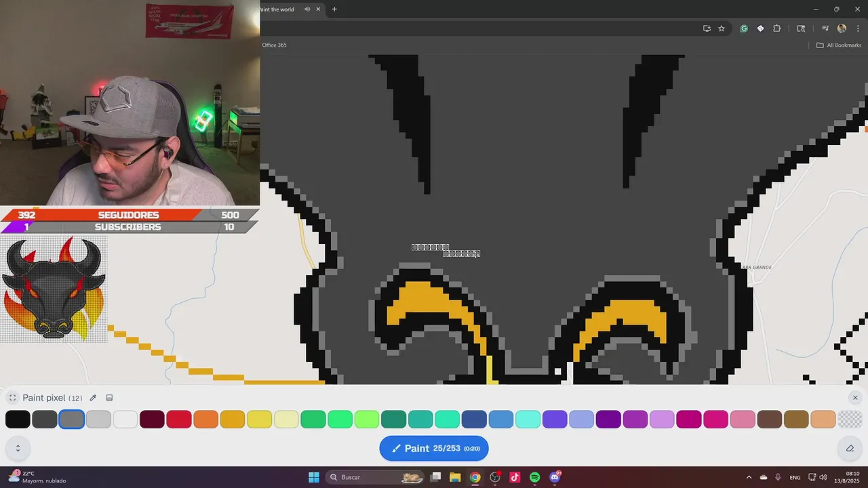Pick the cyan light blue swatch
Screen dimensions: 868x488
(x=528, y=419)
